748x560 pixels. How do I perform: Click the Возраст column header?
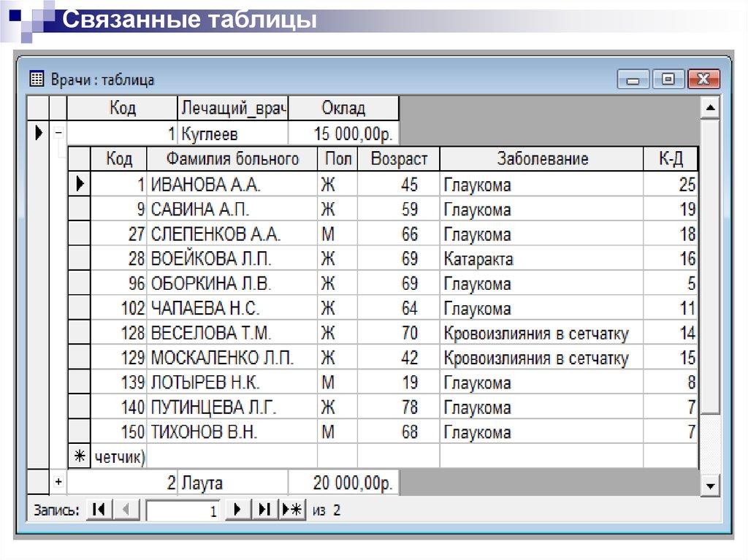tap(398, 158)
